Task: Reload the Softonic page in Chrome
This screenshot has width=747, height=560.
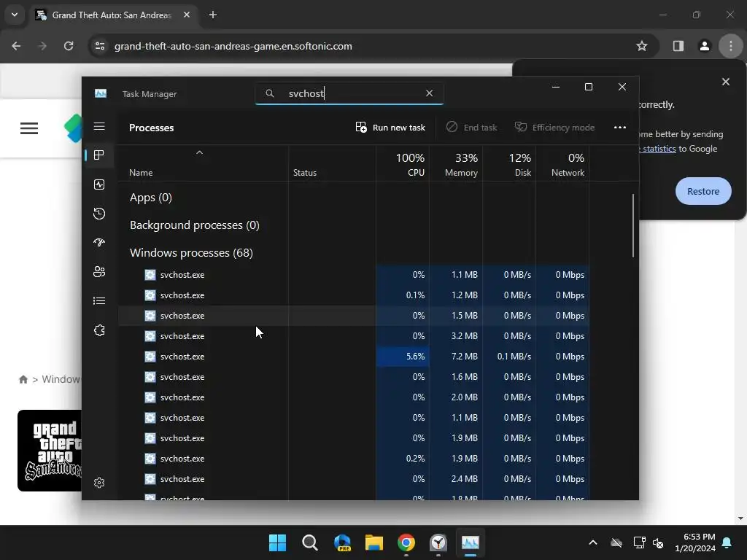Action: coord(69,46)
